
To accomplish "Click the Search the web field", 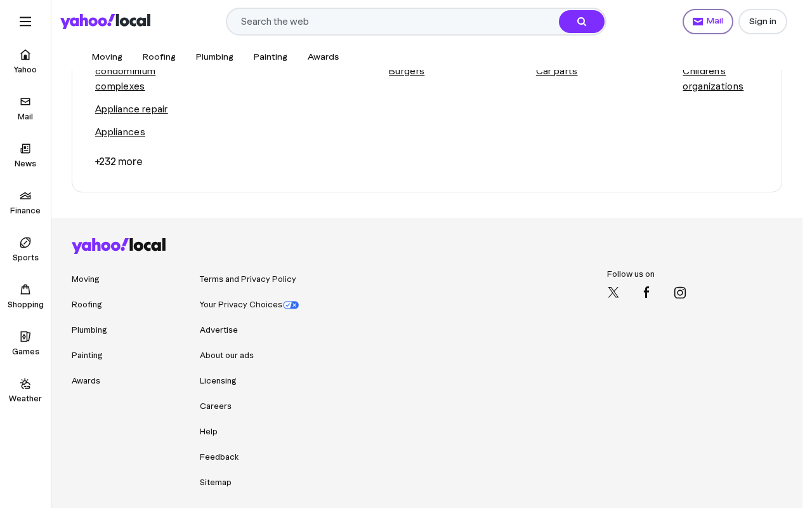I will click(393, 22).
